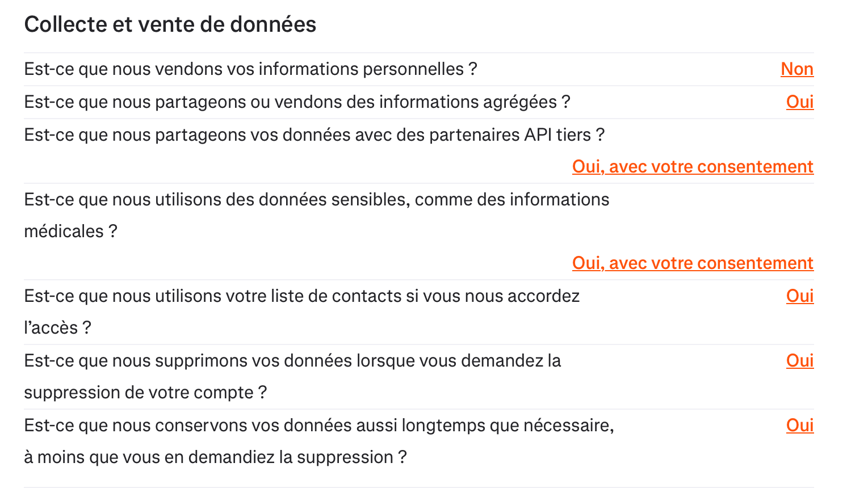This screenshot has height=488, width=868.
Task: Follow the consent link under the API partners question
Action: [x=692, y=167]
